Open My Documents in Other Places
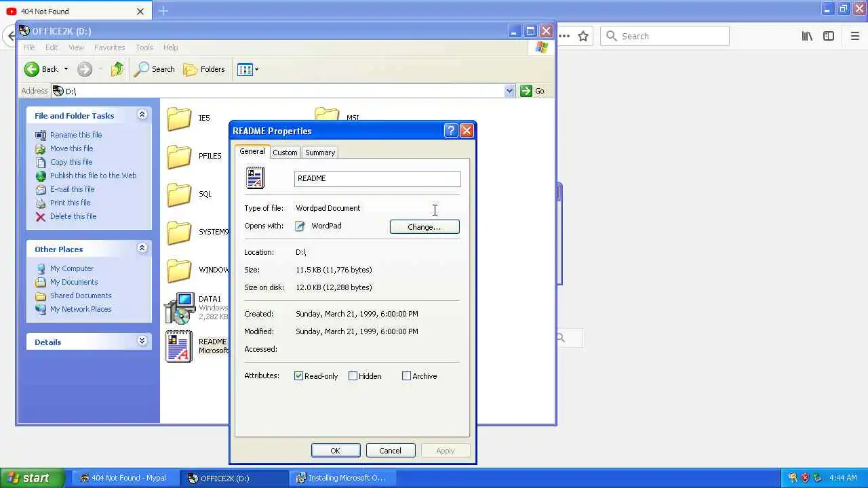 pos(74,282)
